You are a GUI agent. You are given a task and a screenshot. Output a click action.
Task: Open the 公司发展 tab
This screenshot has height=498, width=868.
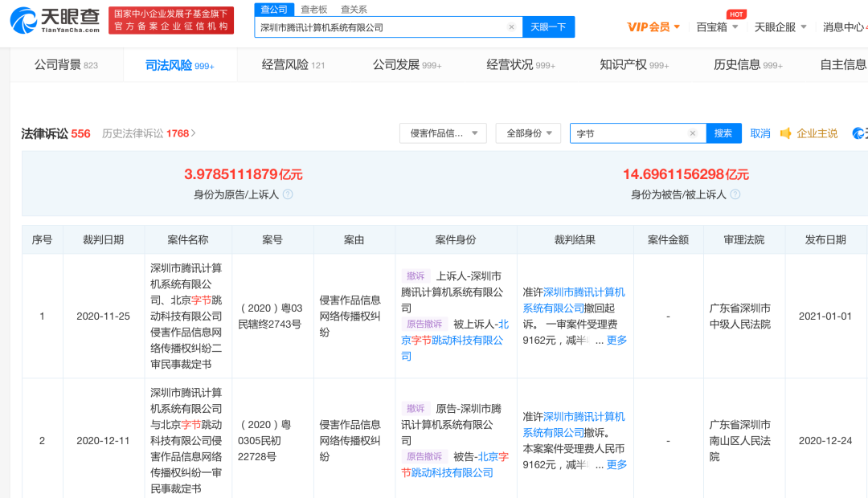tap(407, 65)
